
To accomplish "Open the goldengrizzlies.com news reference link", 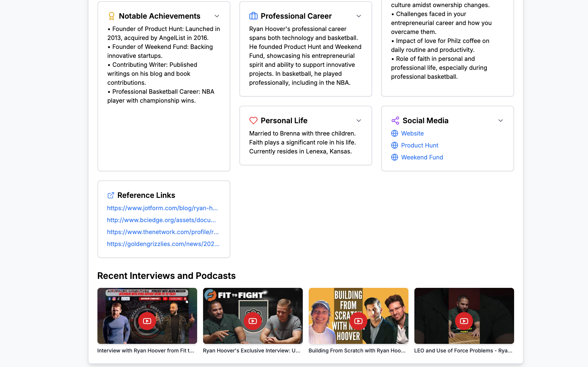I will pos(163,244).
